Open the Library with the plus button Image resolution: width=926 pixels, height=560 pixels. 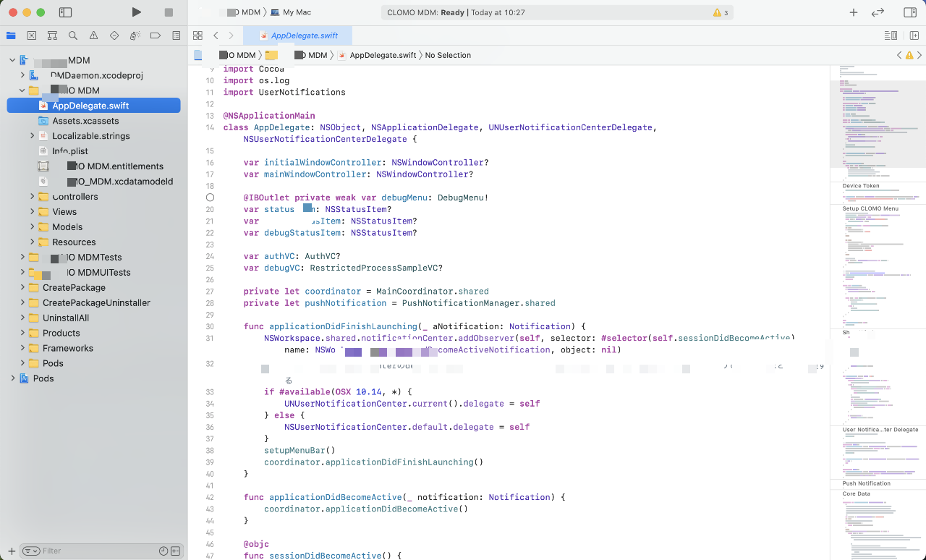pos(854,12)
